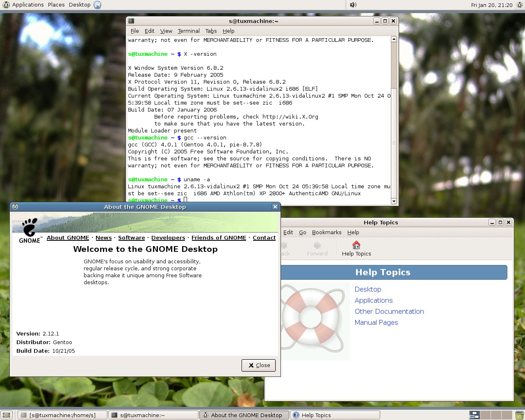
Task: Open View menu in the terminal window
Action: (x=166, y=31)
